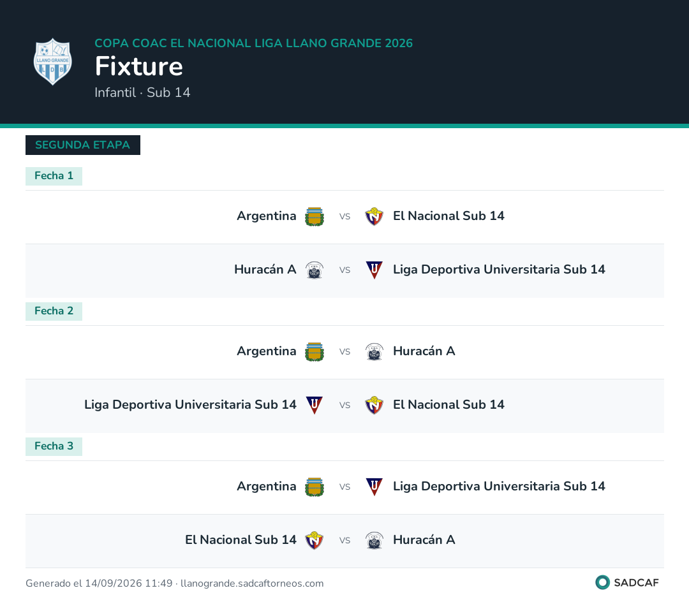The image size is (689, 616).
Task: Click El Nacional Sub 14 name in Fecha 2
Action: tap(448, 405)
